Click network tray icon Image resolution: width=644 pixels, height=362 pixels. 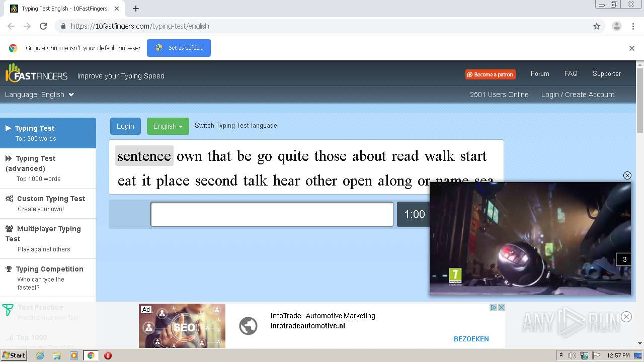click(x=584, y=355)
